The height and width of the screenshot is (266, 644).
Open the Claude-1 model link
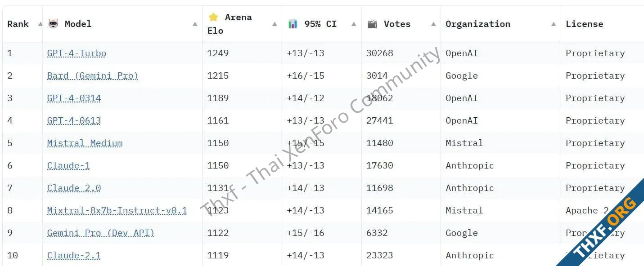pos(68,165)
